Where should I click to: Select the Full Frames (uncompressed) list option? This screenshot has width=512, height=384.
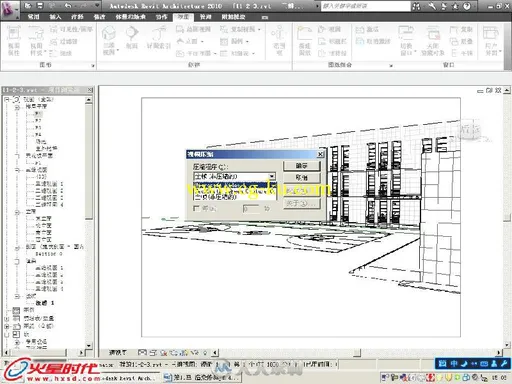[x=235, y=197]
